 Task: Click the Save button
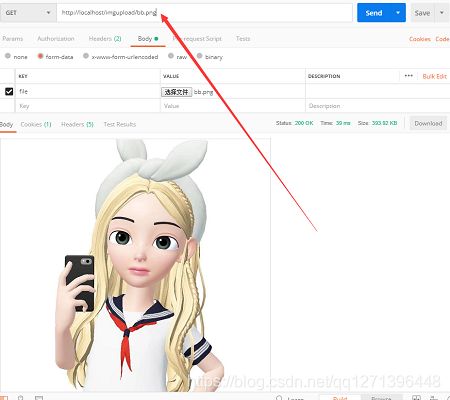tap(422, 13)
